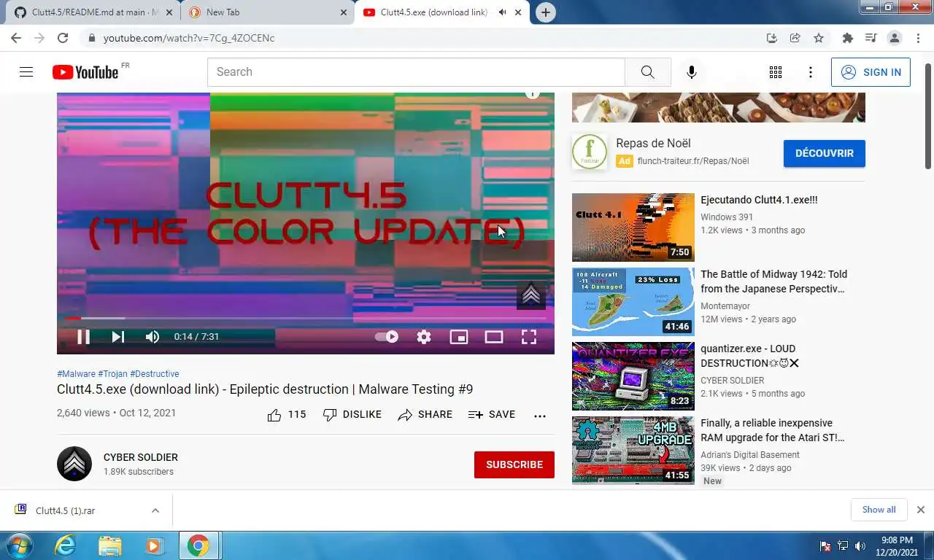Search with your voice microphone
934x560 pixels.
pos(692,72)
